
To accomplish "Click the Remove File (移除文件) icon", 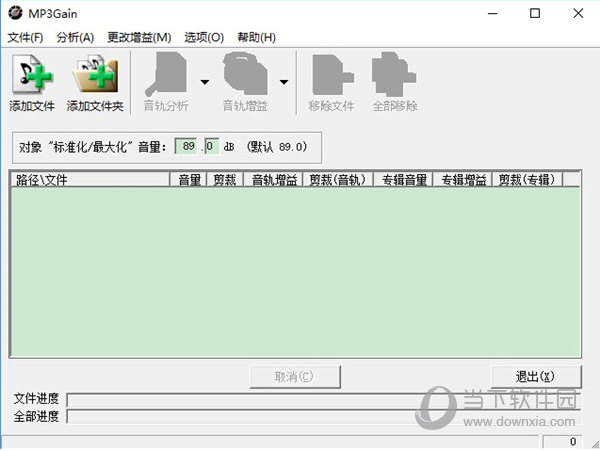I will click(332, 74).
